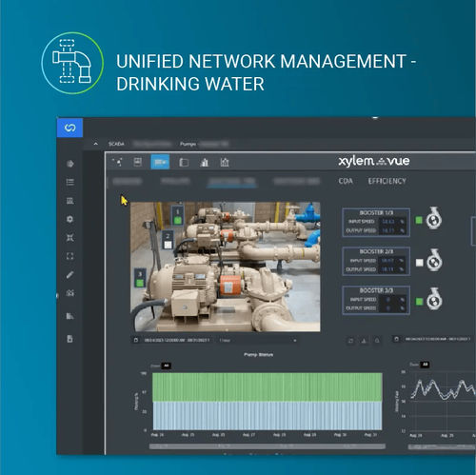Click the Pump Status chart title
Image resolution: width=476 pixels, height=475 pixels.
coord(258,354)
